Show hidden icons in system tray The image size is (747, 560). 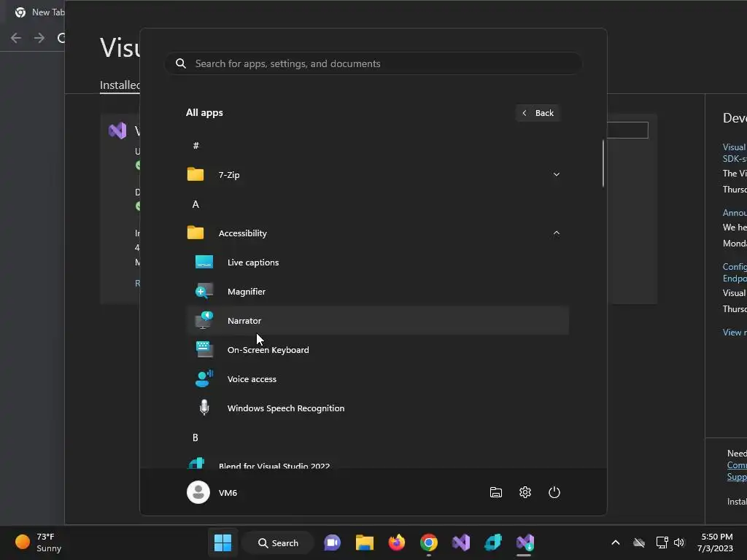coord(616,542)
